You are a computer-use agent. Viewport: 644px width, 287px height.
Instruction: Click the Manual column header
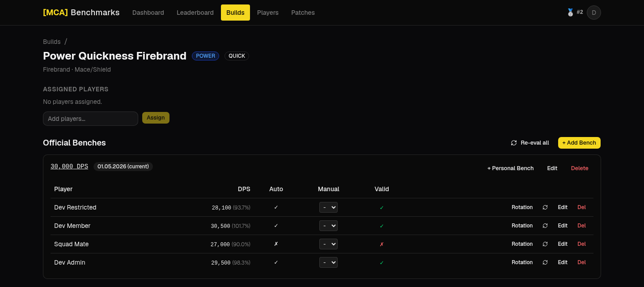point(329,189)
